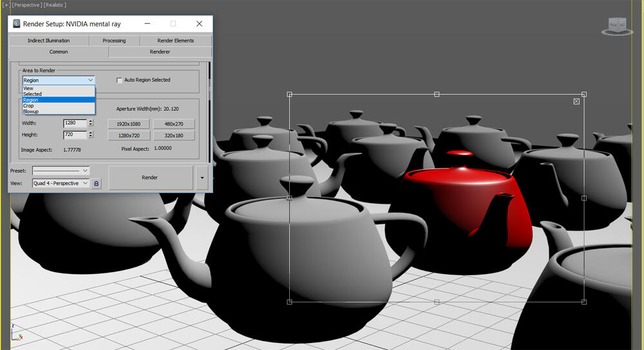Screen dimensions: 644x350
Task: Click the top-middle handle of the render region
Action: 437,95
